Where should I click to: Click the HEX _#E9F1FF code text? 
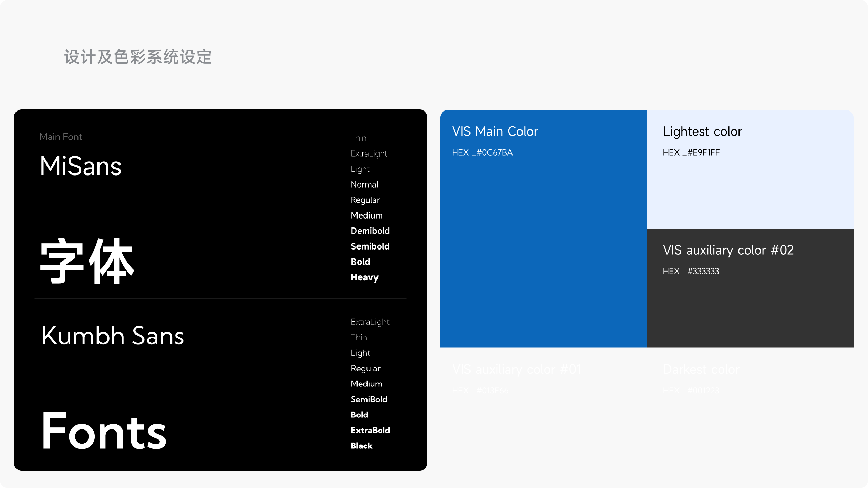[691, 152]
